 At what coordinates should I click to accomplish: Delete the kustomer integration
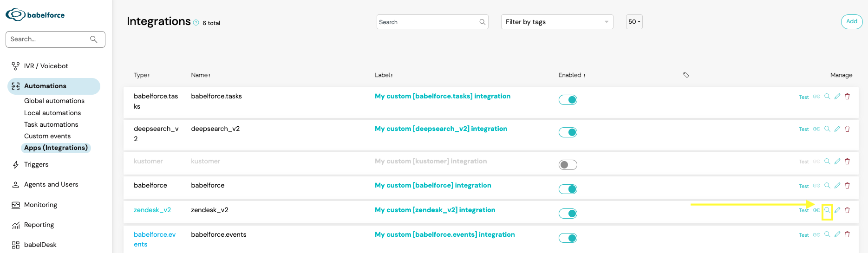(847, 162)
